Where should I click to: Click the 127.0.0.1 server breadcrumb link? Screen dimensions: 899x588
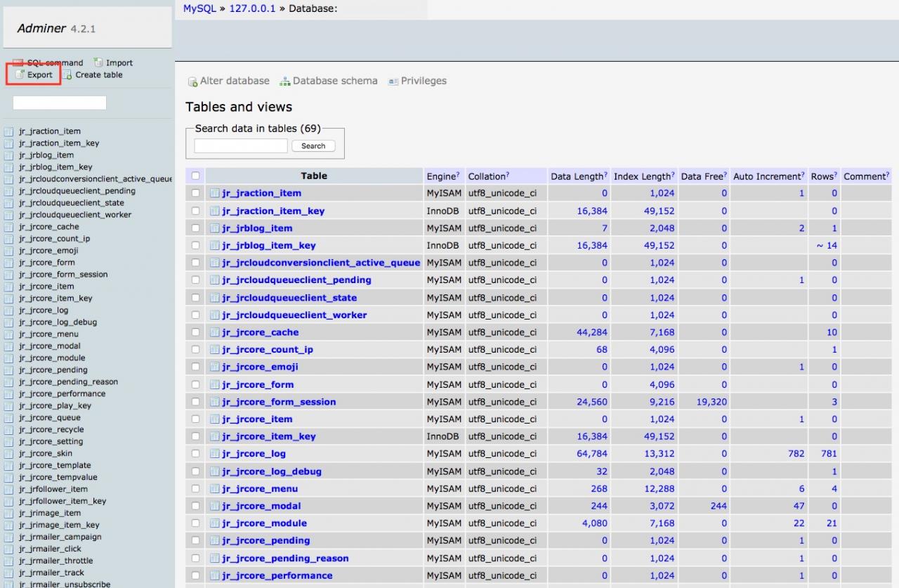click(x=252, y=9)
